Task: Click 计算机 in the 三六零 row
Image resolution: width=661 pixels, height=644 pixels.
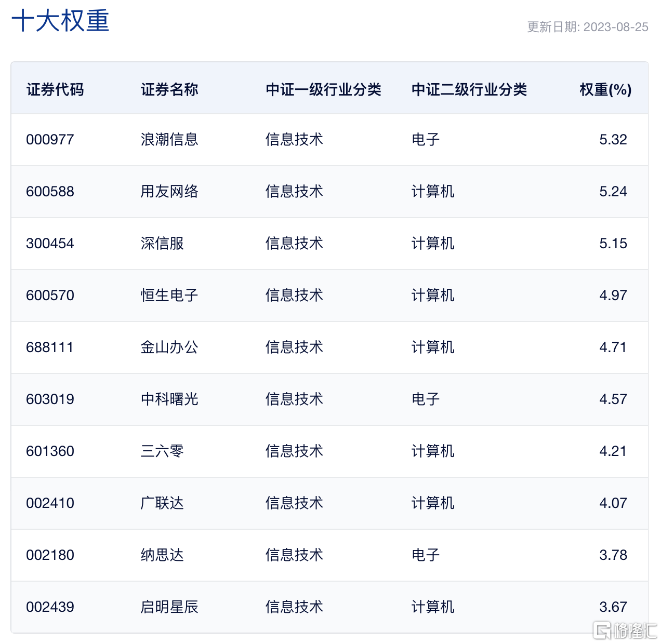Action: click(x=433, y=451)
